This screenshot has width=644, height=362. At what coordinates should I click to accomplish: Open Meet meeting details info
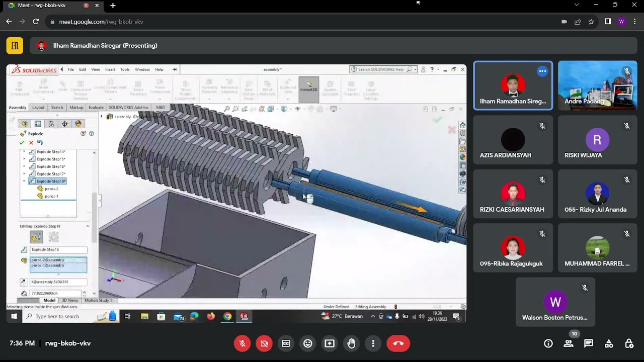548,343
